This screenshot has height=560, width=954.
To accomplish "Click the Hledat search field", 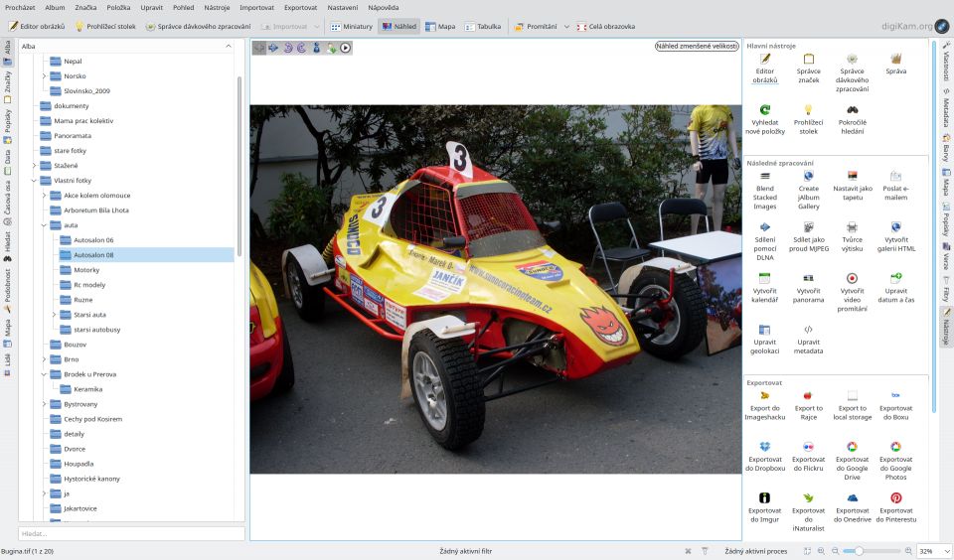I will (x=131, y=533).
